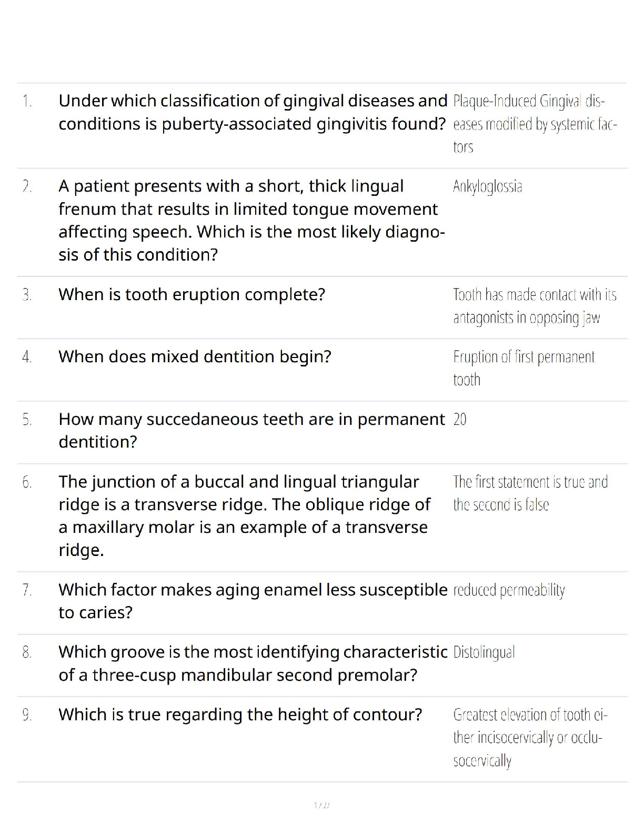Click the answer "Eruption of first permanent tooth"
644x834 pixels.
click(524, 368)
